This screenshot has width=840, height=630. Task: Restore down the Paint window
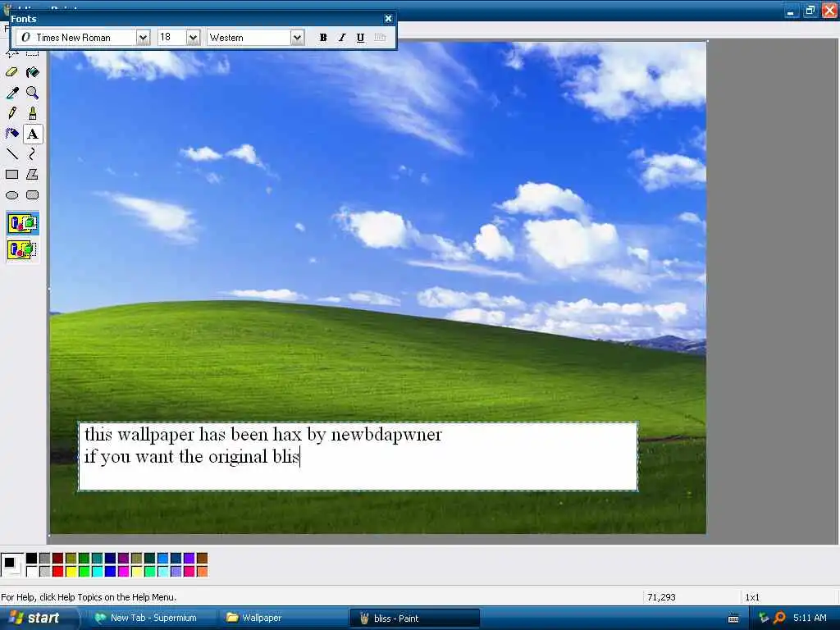(810, 10)
